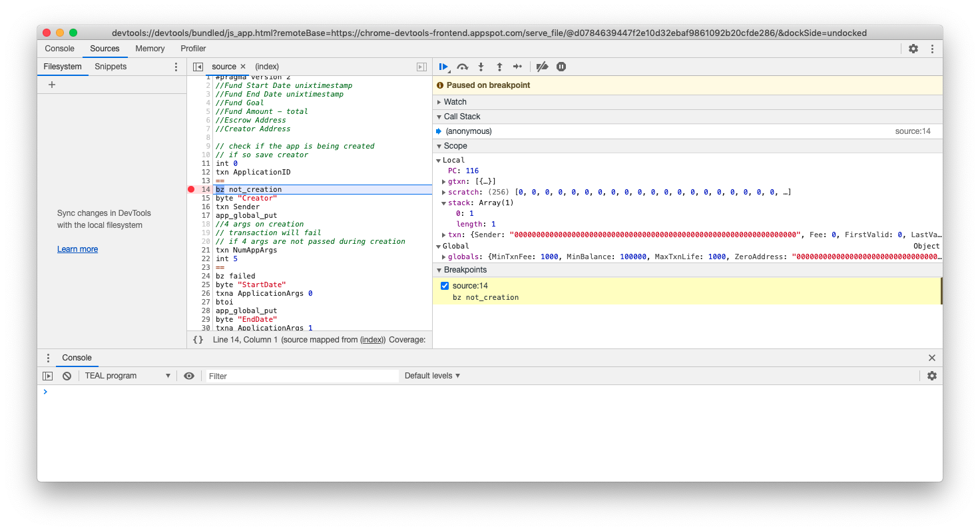Screen dimensions: 980x531
Task: Uncheck the source:14 breakpoint checkbox
Action: pyautogui.click(x=445, y=285)
